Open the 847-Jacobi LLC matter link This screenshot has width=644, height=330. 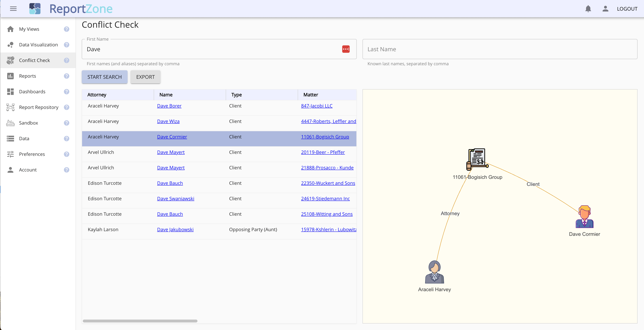coord(317,106)
